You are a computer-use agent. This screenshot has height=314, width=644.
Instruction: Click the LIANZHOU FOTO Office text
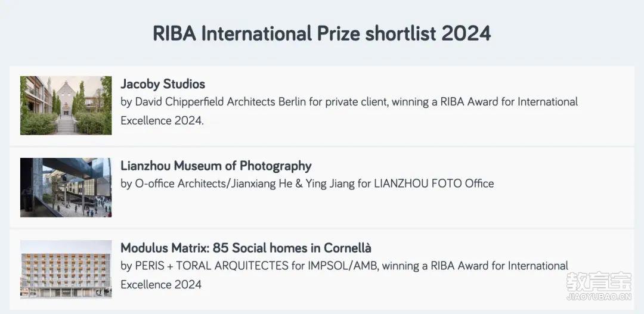click(x=434, y=184)
